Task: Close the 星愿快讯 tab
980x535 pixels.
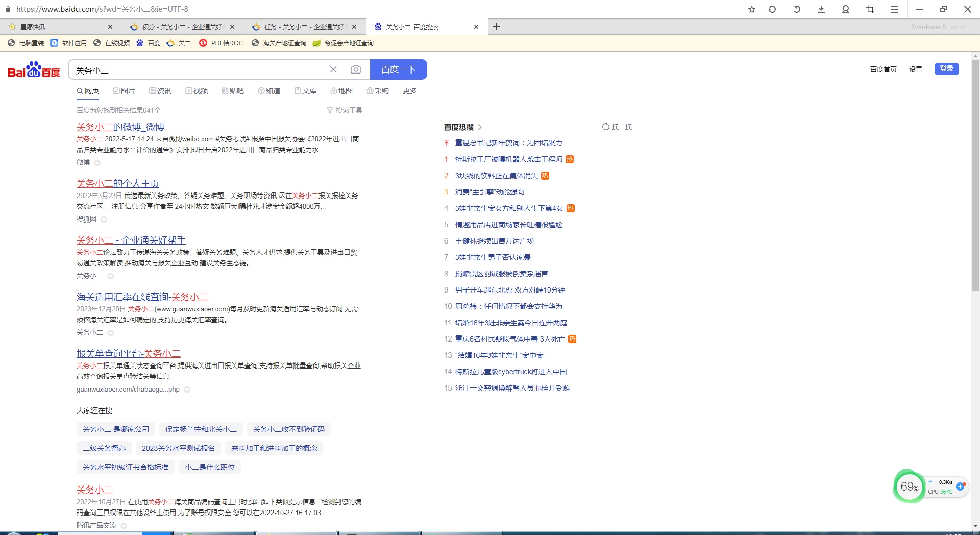Action: click(110, 27)
